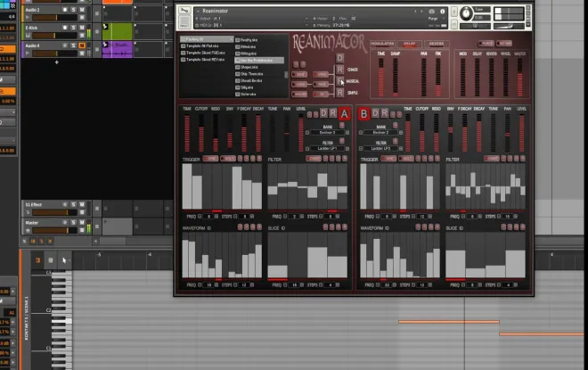The height and width of the screenshot is (370, 588).
Task: Open the Purge dropdown menu
Action: click(437, 19)
